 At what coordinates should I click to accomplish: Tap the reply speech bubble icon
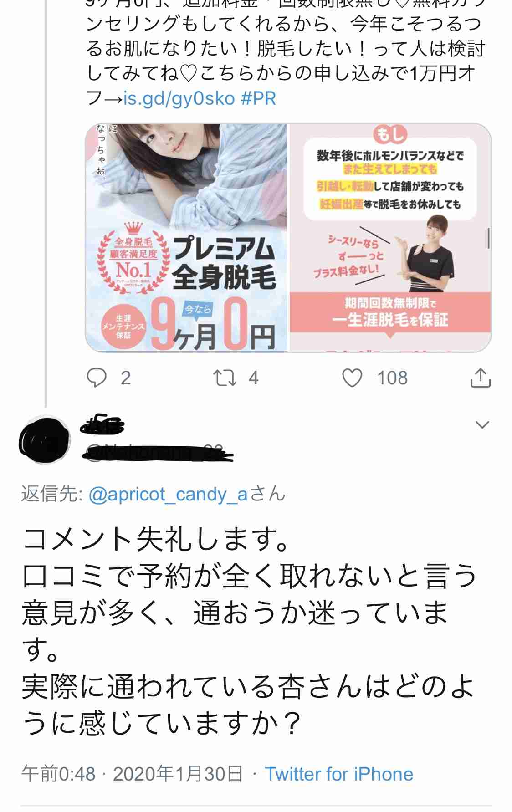97,378
